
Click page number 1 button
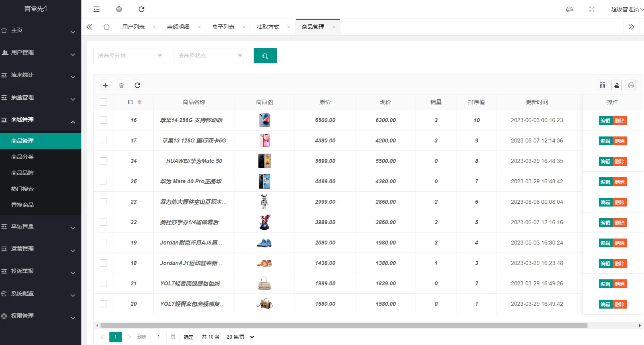[115, 337]
